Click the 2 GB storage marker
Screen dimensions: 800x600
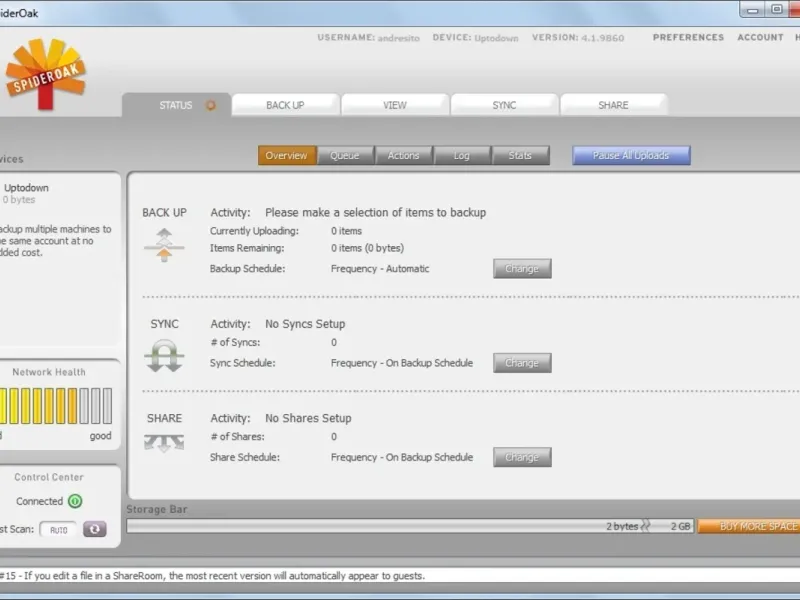point(680,527)
